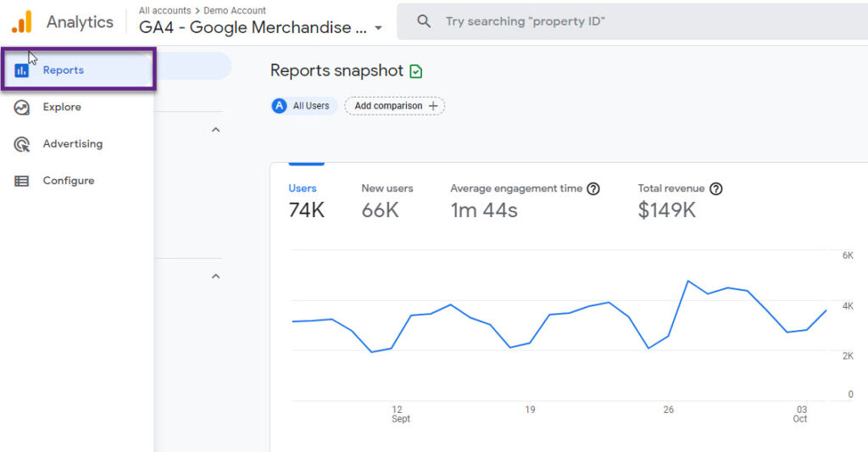Select the Users metric tab
This screenshot has width=868, height=452.
click(x=306, y=200)
